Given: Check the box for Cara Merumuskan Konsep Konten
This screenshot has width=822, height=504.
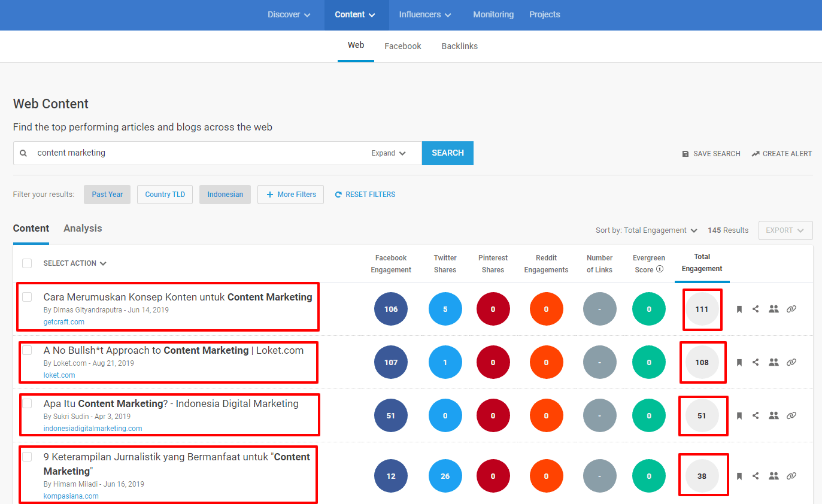Looking at the screenshot, I should point(27,297).
